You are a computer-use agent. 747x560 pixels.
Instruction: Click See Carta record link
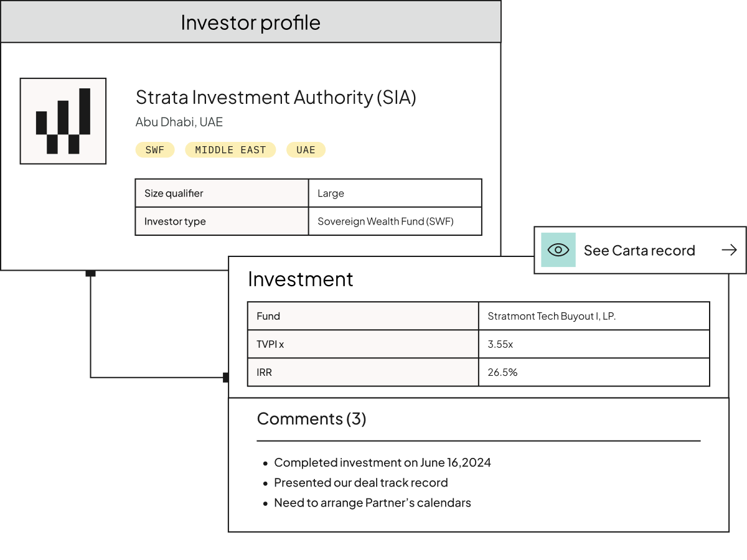pyautogui.click(x=640, y=250)
